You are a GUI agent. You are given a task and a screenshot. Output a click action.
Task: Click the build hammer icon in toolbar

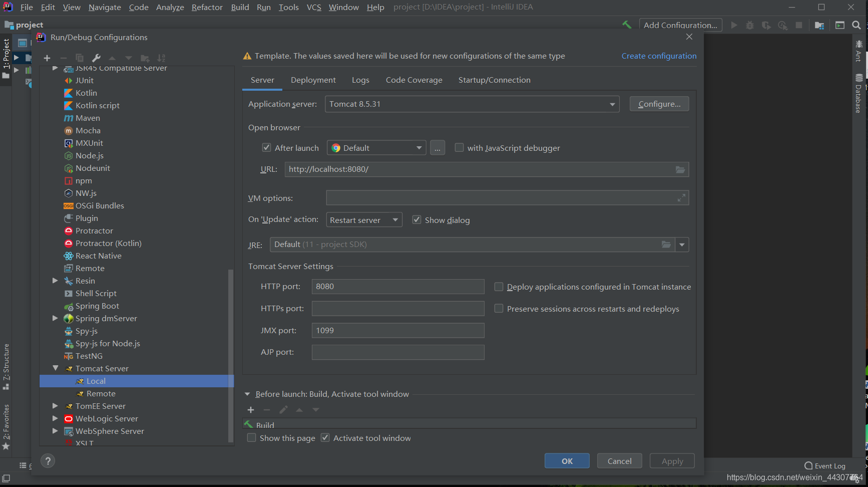[x=627, y=25]
